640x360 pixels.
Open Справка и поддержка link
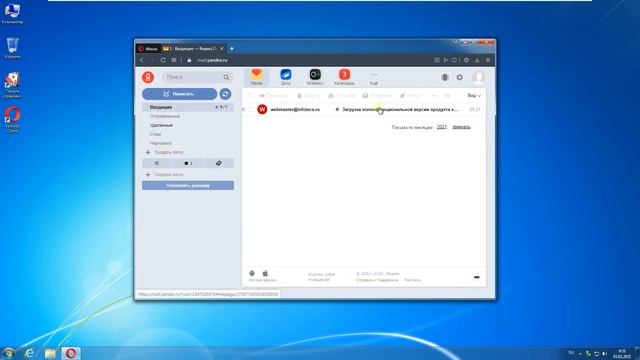(377, 280)
